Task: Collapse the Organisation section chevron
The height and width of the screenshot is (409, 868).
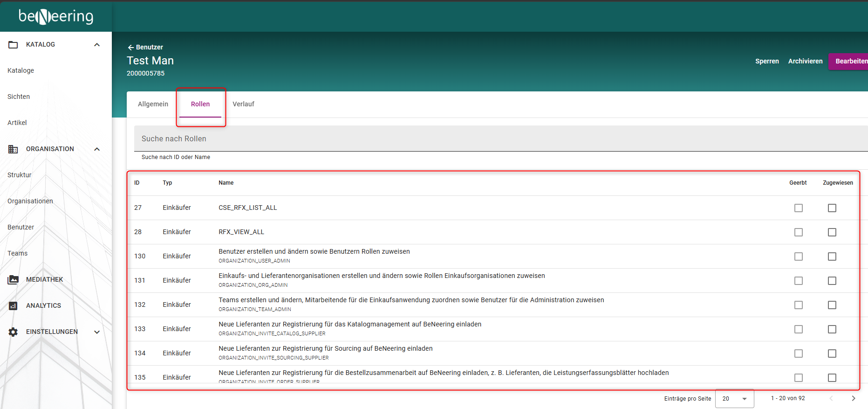Action: coord(97,149)
